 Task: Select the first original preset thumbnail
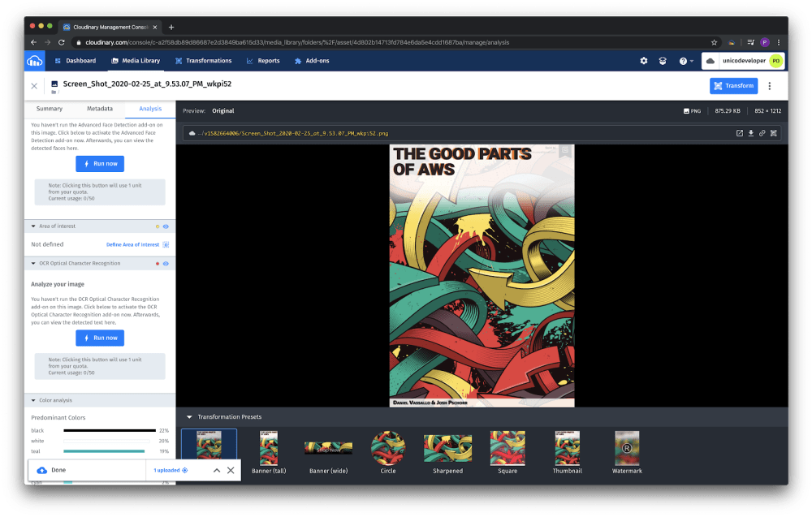click(209, 445)
